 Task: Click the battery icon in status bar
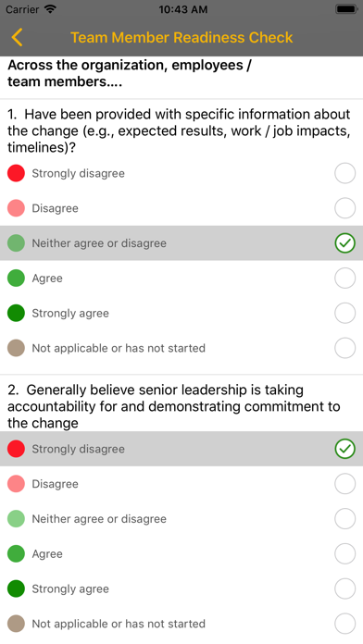(x=346, y=9)
